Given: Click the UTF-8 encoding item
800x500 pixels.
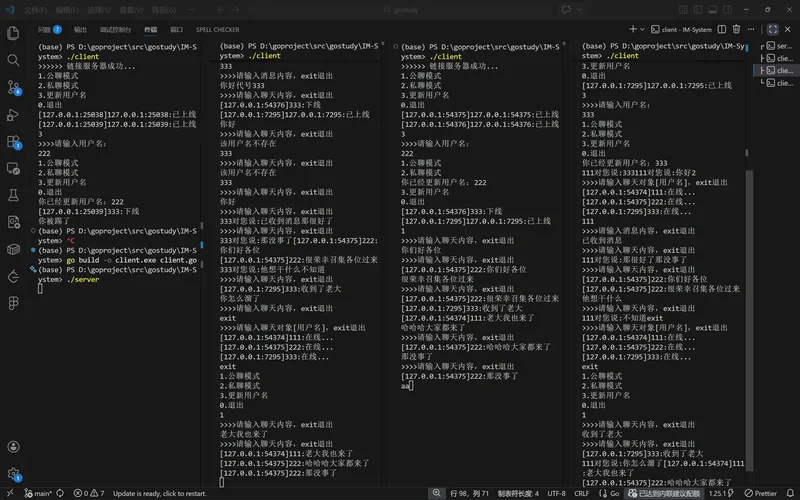Looking at the screenshot, I should click(x=556, y=493).
